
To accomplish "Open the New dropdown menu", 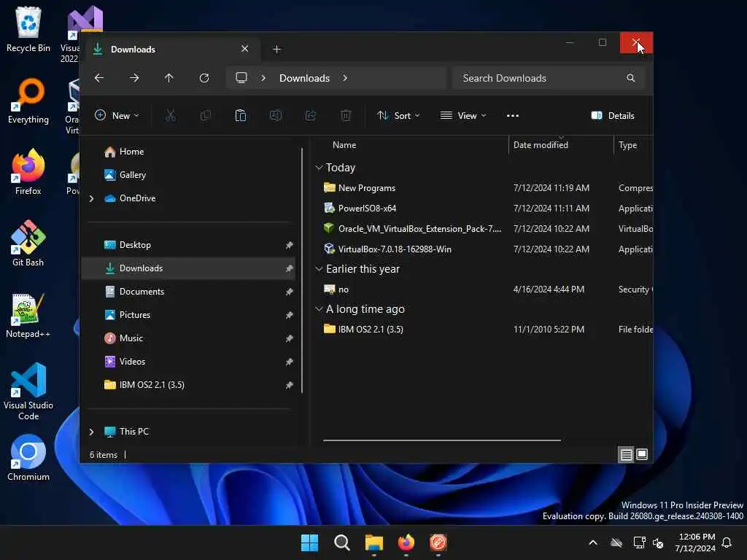I will tap(117, 115).
